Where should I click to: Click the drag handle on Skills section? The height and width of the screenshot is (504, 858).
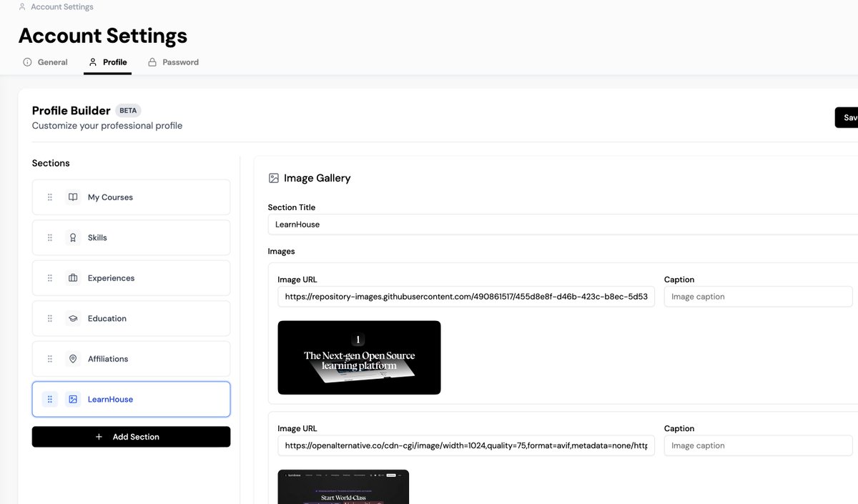coord(50,237)
